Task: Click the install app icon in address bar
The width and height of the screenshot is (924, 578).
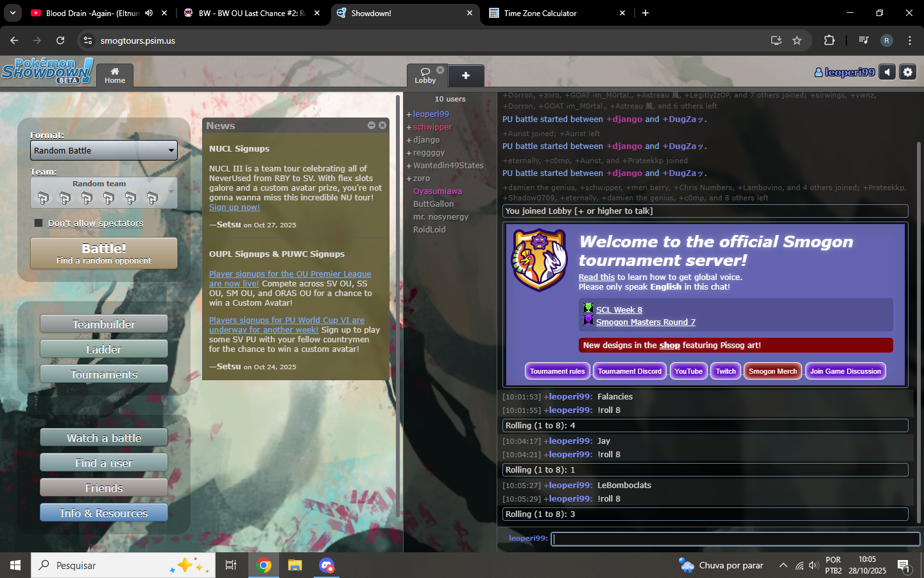Action: coord(776,40)
